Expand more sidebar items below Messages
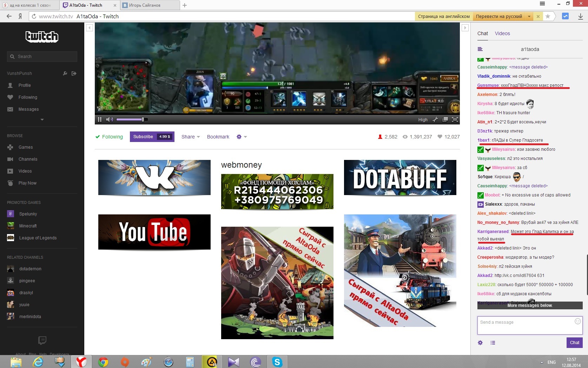This screenshot has width=588, height=368. point(42,120)
